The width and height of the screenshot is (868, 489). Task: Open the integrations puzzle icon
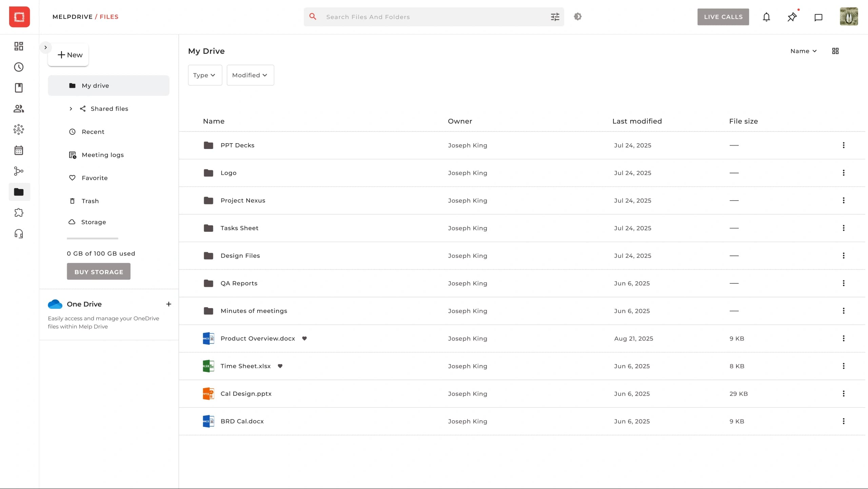(19, 212)
